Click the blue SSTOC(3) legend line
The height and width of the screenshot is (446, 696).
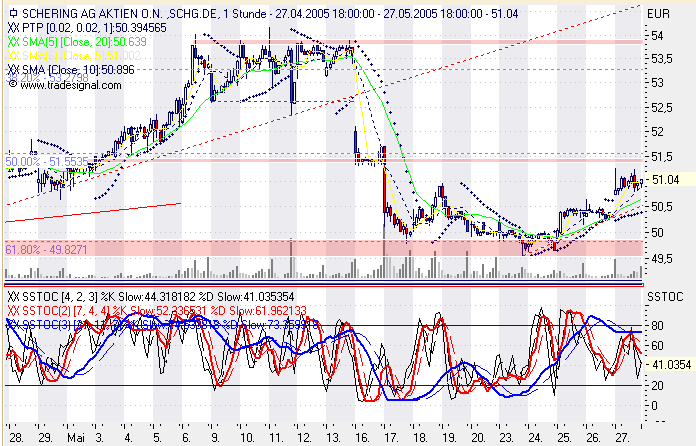(x=163, y=324)
